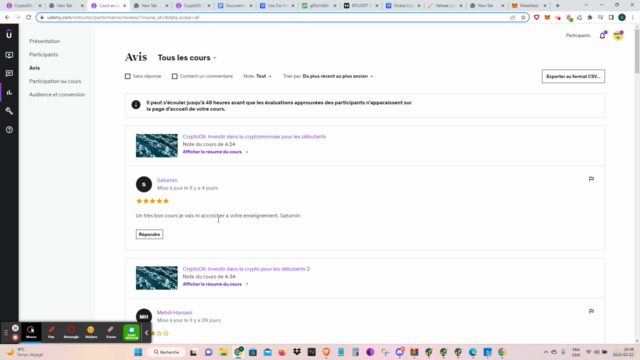
Task: Open a new browser tab
Action: (557, 6)
